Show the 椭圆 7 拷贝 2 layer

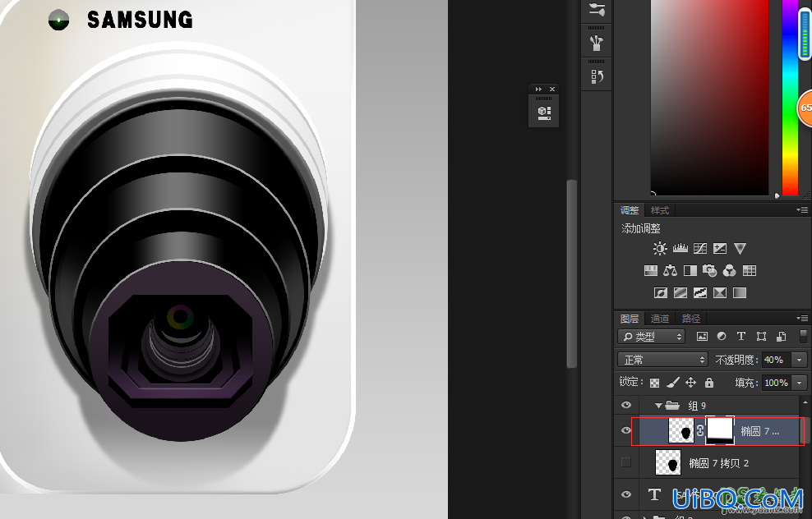(x=626, y=462)
